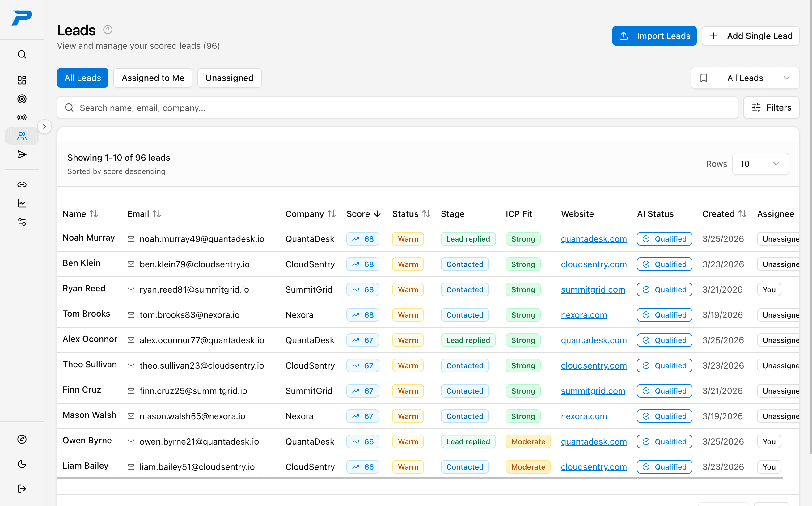Viewport: 812px width, 506px height.
Task: Click the Import Leads button
Action: pyautogui.click(x=654, y=36)
